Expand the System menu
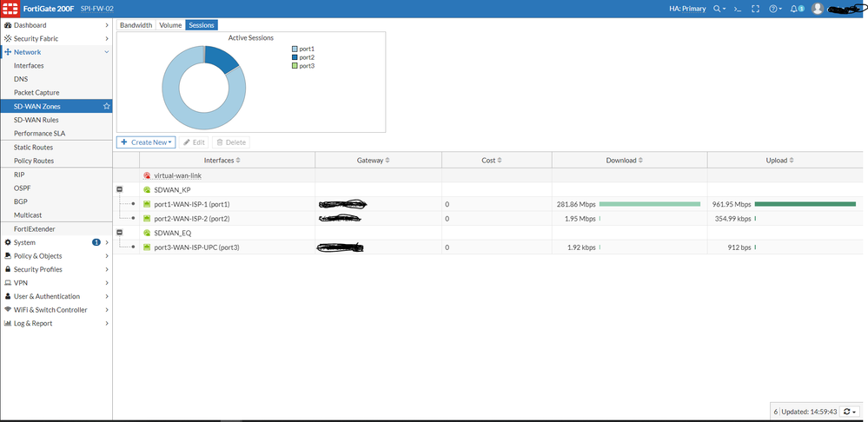 tap(107, 242)
